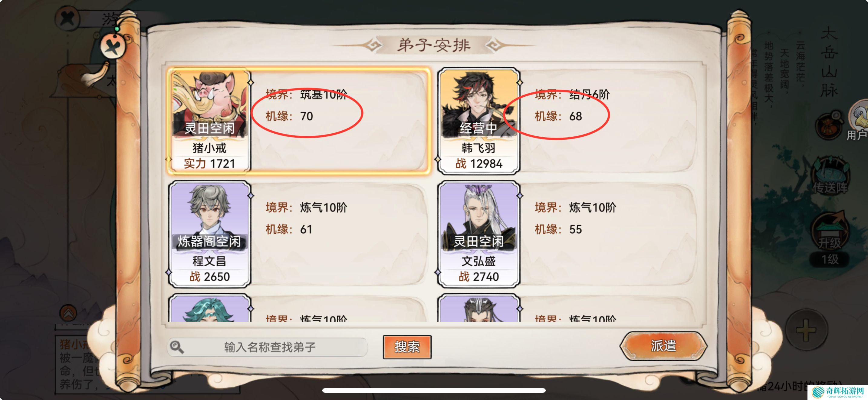
Task: Click the 派遣 dispatch button
Action: (663, 346)
